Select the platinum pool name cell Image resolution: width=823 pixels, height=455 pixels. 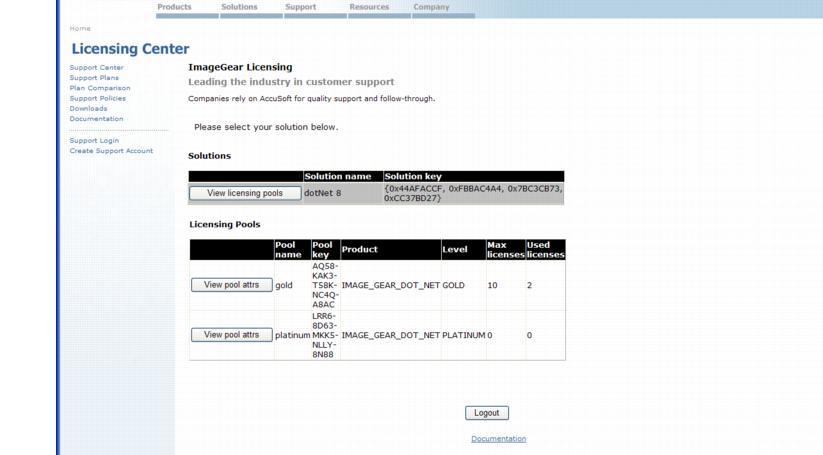(x=292, y=335)
